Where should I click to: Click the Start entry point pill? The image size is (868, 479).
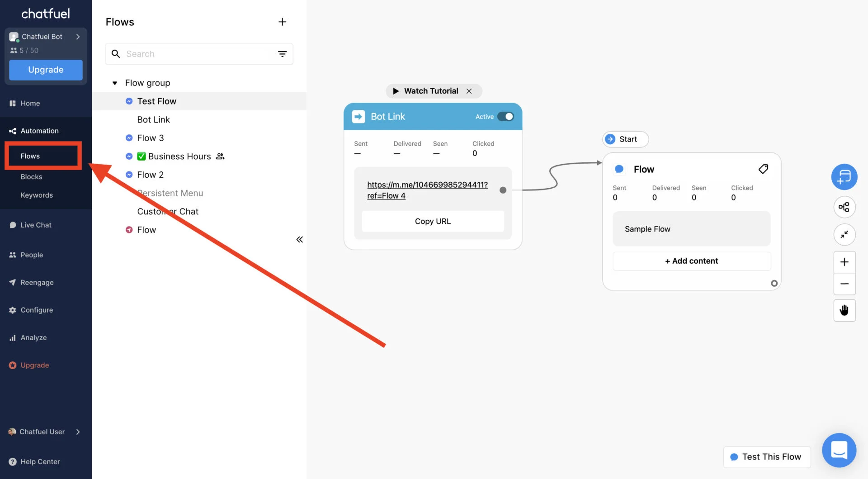point(625,139)
